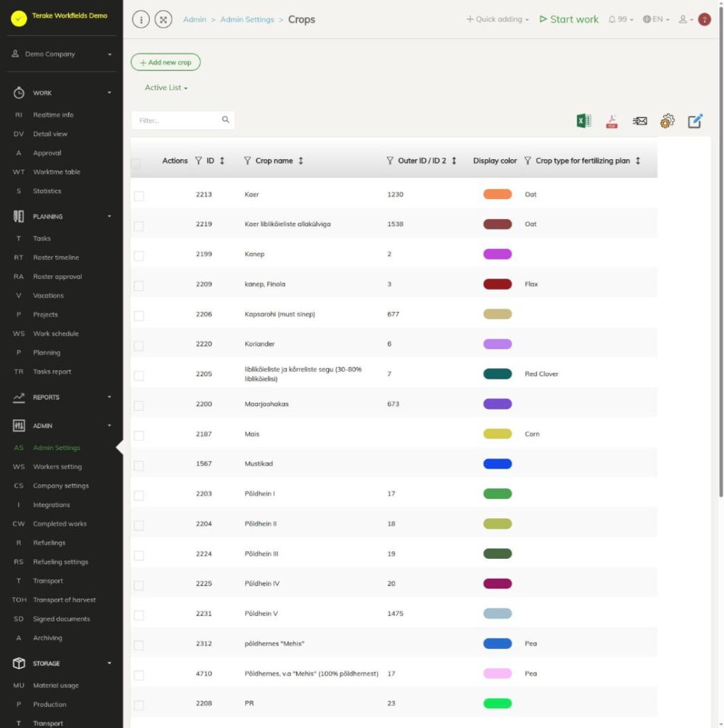Click the Add new crop button
The width and height of the screenshot is (724, 728).
coord(166,63)
